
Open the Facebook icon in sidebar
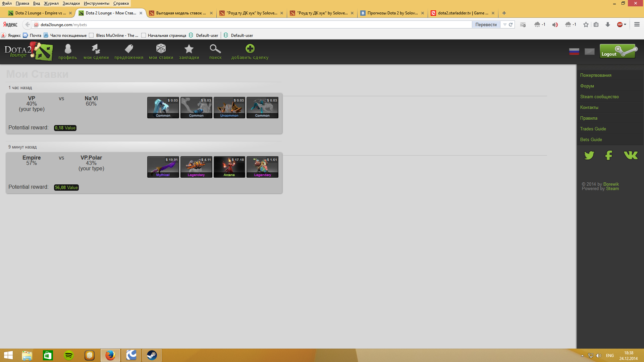pyautogui.click(x=609, y=155)
